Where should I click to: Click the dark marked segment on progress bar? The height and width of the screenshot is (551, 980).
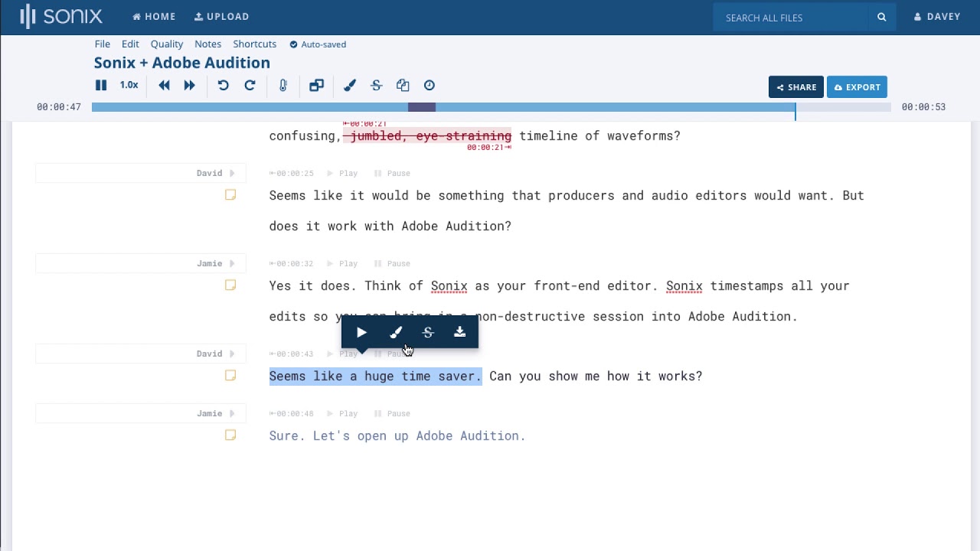[x=422, y=107]
